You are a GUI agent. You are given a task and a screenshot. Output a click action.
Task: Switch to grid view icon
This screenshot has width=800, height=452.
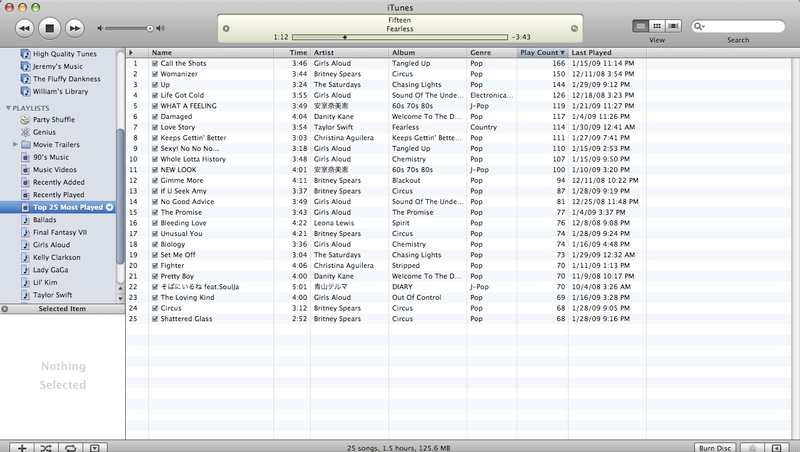[657, 26]
